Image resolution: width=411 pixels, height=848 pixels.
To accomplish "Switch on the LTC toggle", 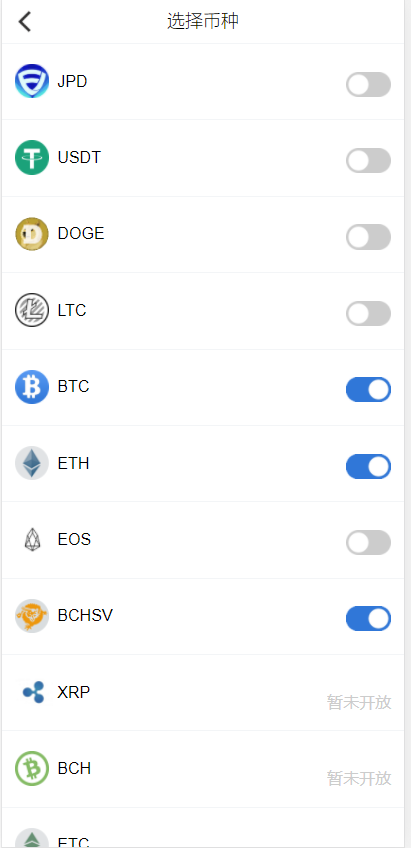I will pos(368,314).
